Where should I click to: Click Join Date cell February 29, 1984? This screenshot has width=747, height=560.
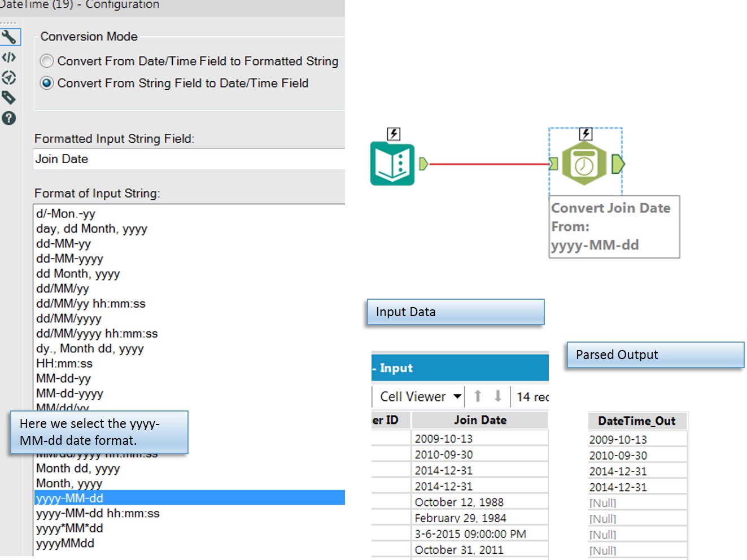(480, 518)
